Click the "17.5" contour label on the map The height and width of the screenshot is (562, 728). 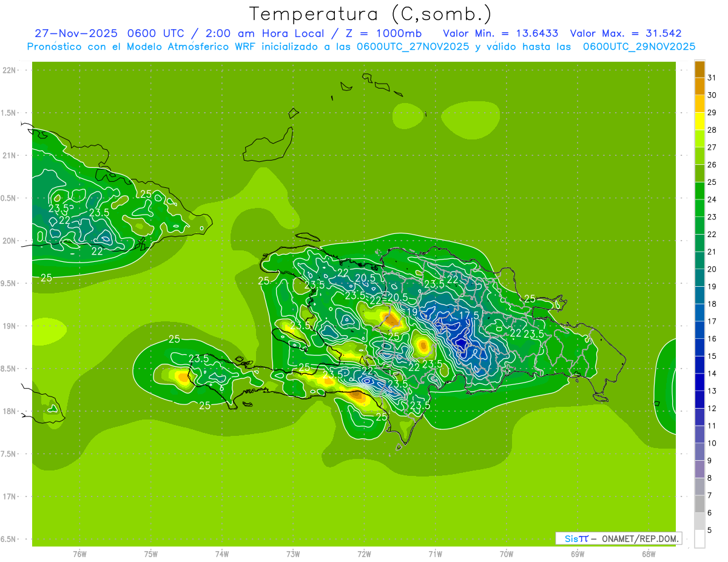[x=468, y=316]
